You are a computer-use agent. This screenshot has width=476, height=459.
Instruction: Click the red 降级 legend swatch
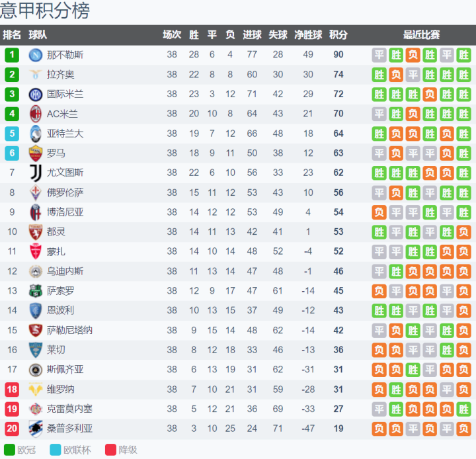[x=110, y=450]
